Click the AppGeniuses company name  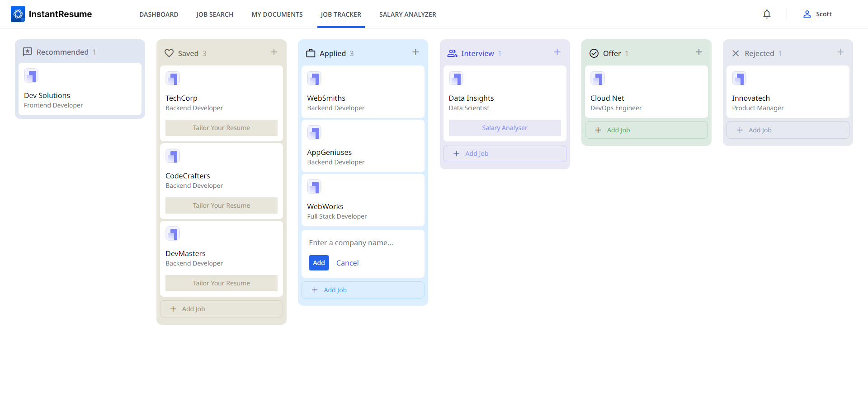coord(330,153)
